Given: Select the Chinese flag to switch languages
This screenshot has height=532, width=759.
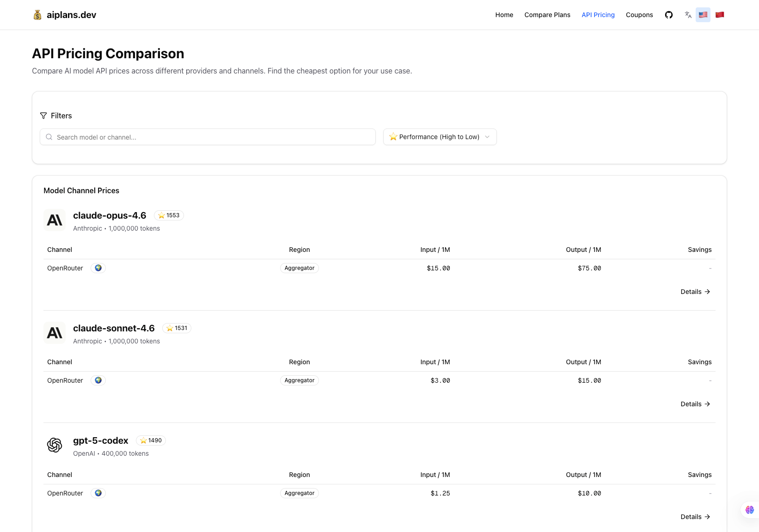Looking at the screenshot, I should tap(720, 14).
